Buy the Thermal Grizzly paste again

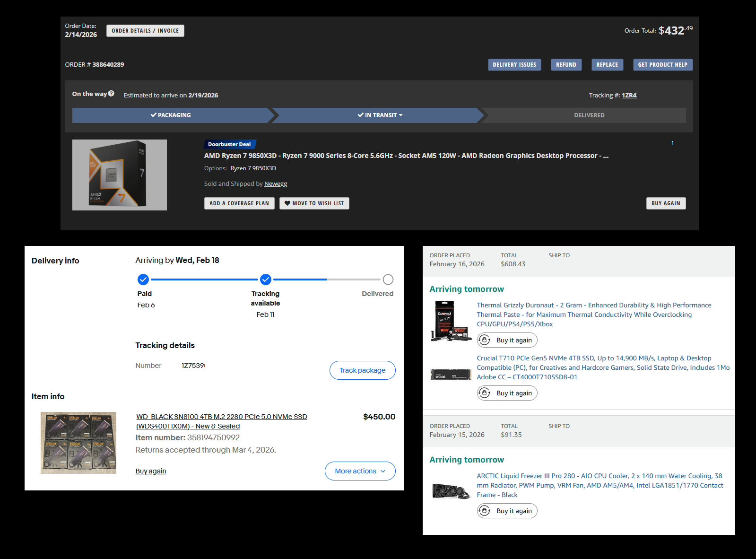click(x=507, y=340)
